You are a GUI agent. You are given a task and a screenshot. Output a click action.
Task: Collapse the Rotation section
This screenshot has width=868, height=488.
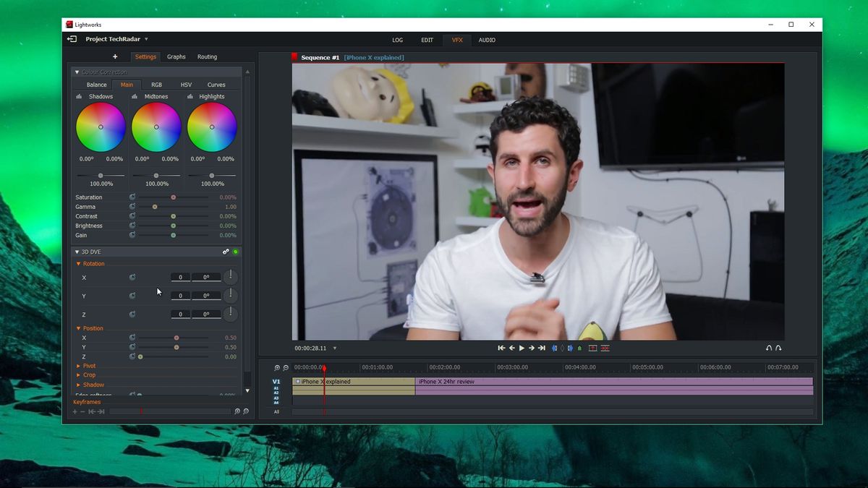(79, 263)
